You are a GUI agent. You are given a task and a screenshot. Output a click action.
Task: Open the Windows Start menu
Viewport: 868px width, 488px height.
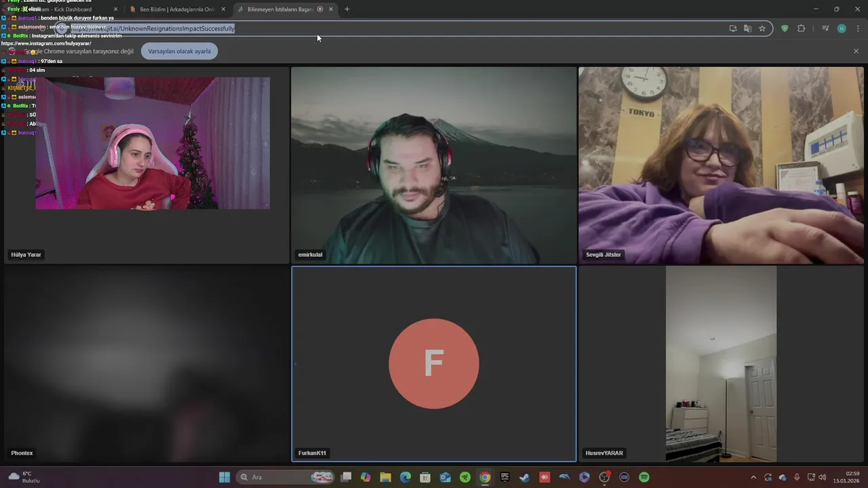pos(224,477)
